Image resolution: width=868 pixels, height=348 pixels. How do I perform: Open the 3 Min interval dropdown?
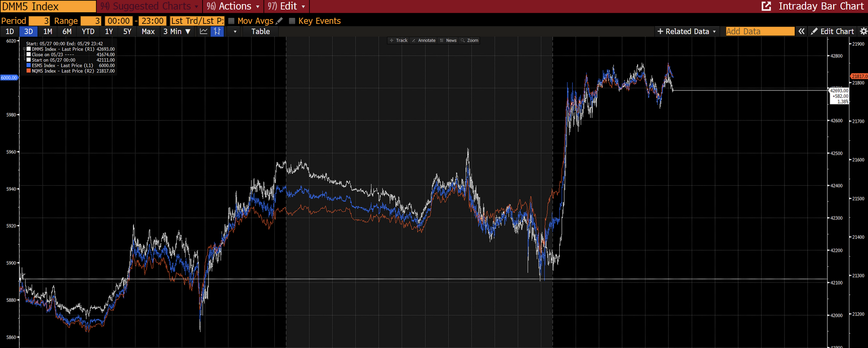tap(177, 31)
